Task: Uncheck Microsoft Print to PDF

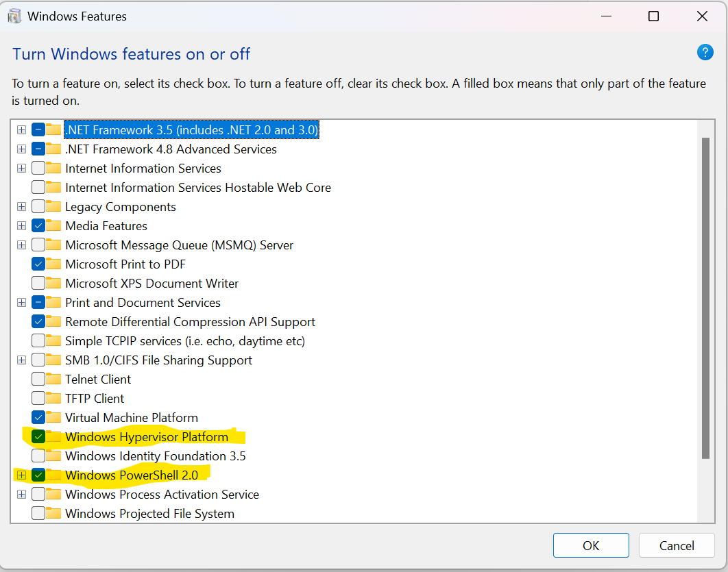Action: tap(38, 264)
